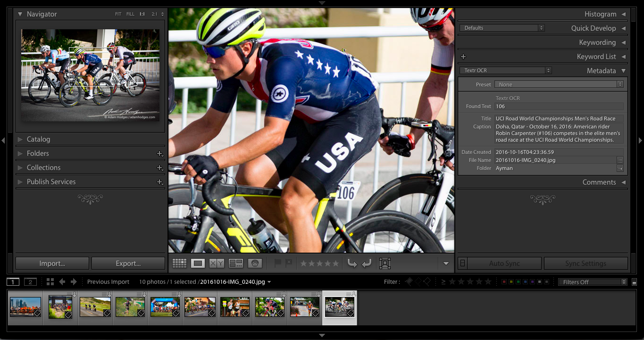
Task: Go forward to next source arrow
Action: click(x=74, y=282)
